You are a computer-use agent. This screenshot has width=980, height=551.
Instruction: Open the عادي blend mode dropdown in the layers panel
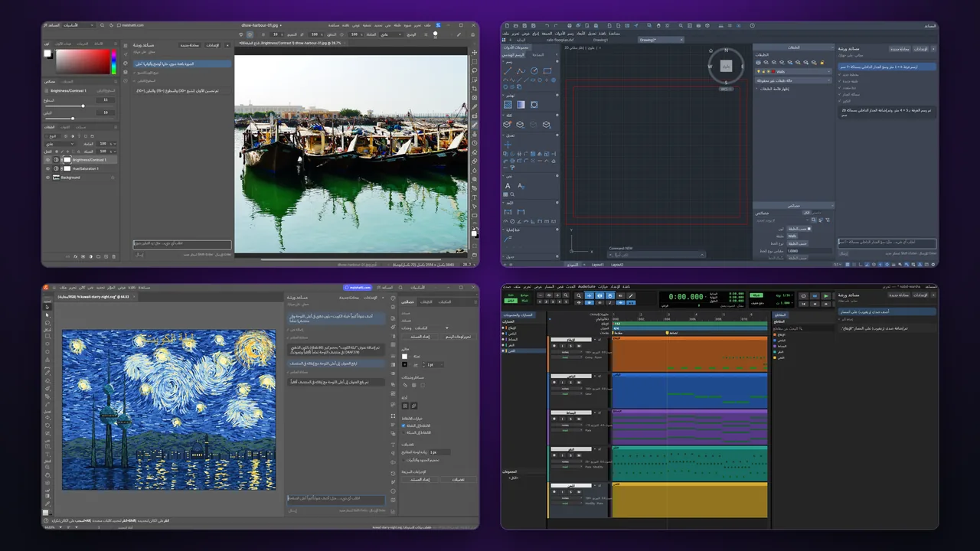click(x=61, y=143)
